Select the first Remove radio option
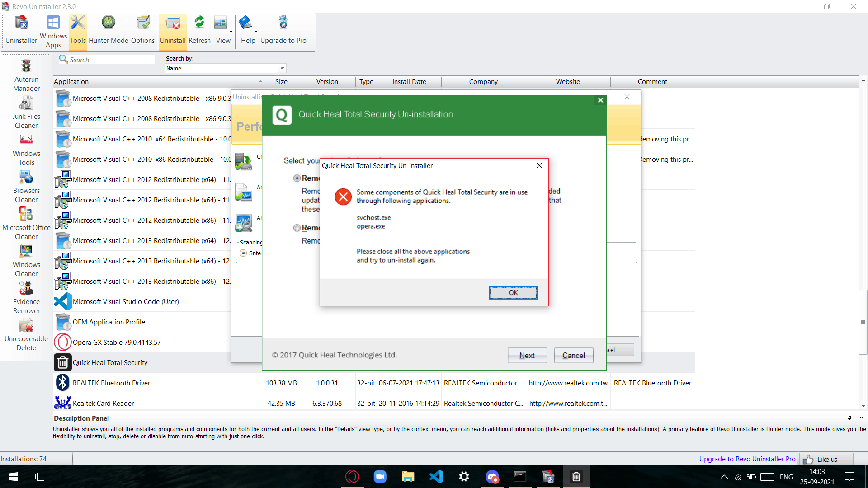This screenshot has height=488, width=868. coord(297,178)
